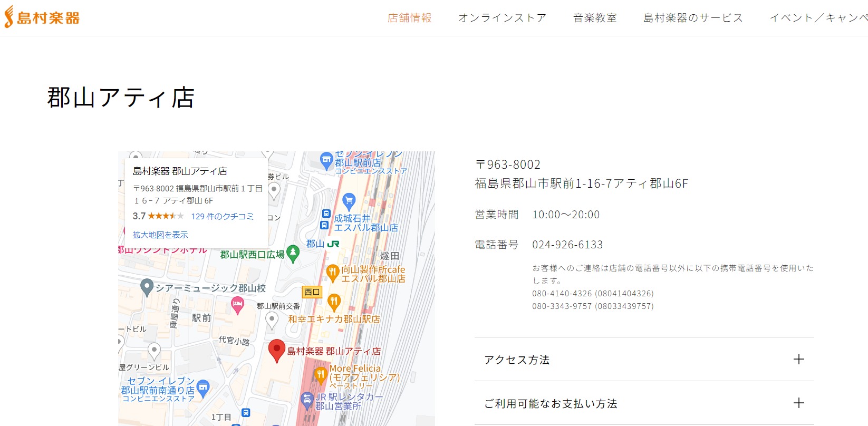
Task: Click the postal code 〒963-8002 text
Action: point(508,164)
